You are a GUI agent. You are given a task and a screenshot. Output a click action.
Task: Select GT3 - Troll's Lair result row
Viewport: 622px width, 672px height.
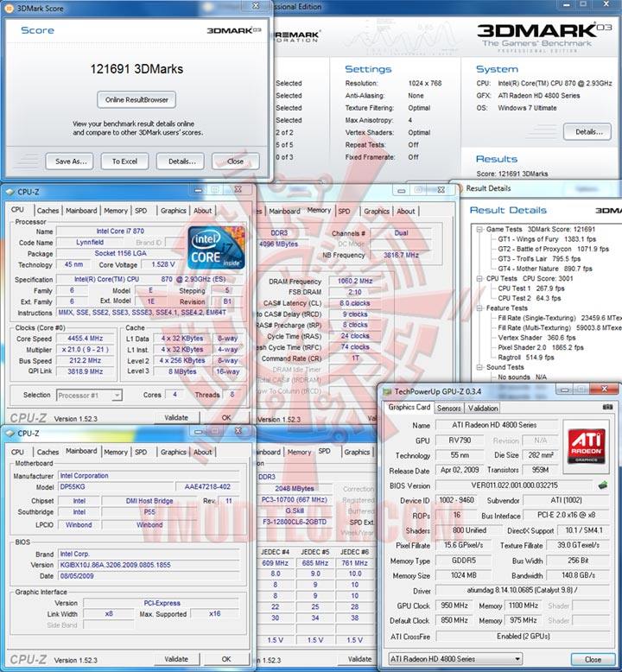pyautogui.click(x=539, y=259)
